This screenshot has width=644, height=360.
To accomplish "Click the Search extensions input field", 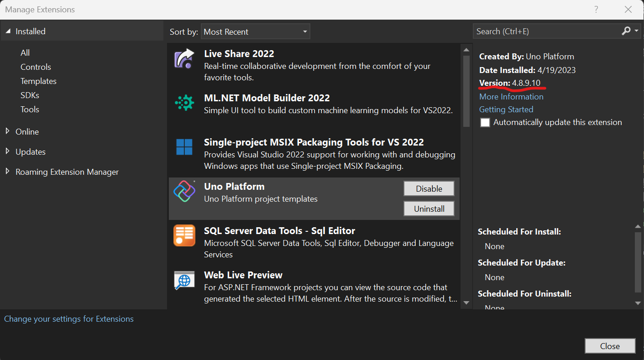I will point(545,31).
